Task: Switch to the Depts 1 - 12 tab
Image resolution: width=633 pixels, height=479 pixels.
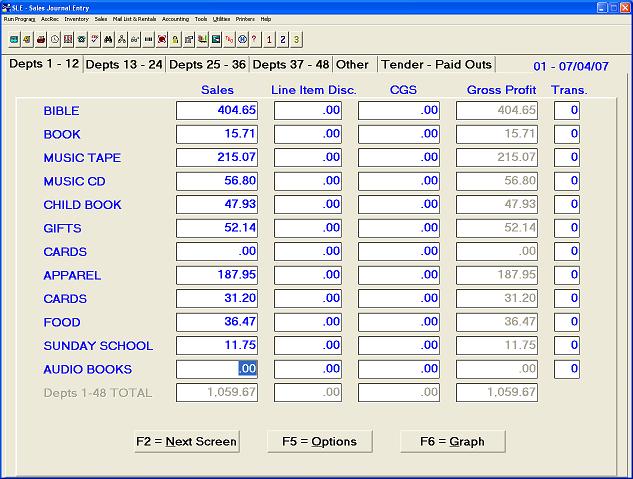Action: [x=44, y=64]
